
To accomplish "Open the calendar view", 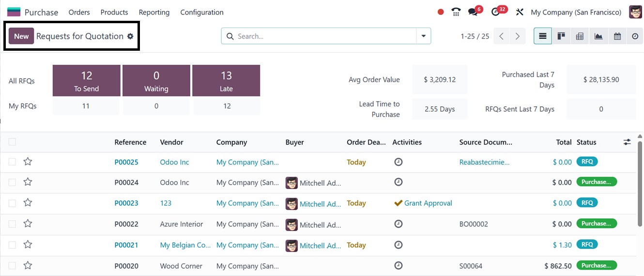I will (617, 36).
